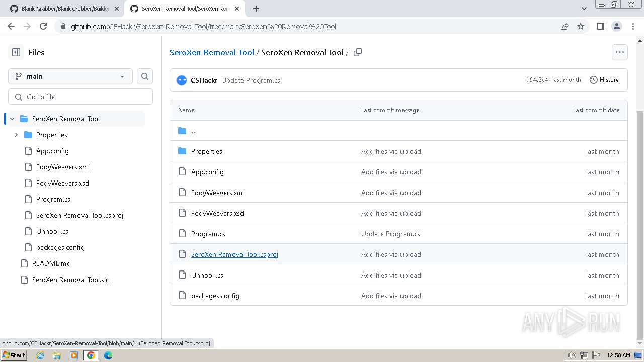Open the main branch dropdown
The height and width of the screenshot is (362, 644).
tap(70, 76)
